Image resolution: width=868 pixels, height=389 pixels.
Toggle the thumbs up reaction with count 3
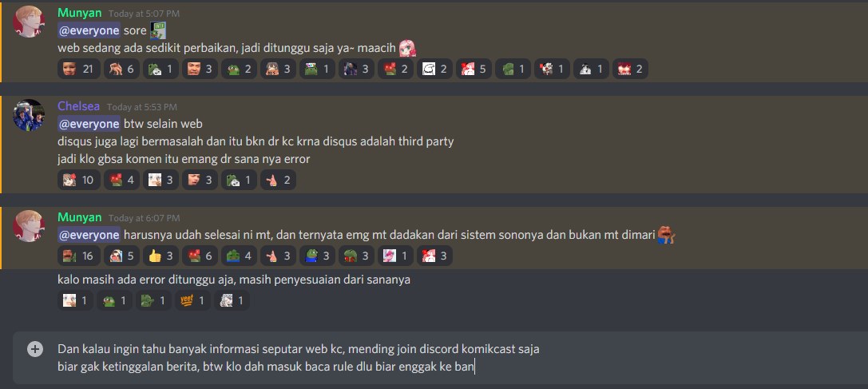click(161, 256)
